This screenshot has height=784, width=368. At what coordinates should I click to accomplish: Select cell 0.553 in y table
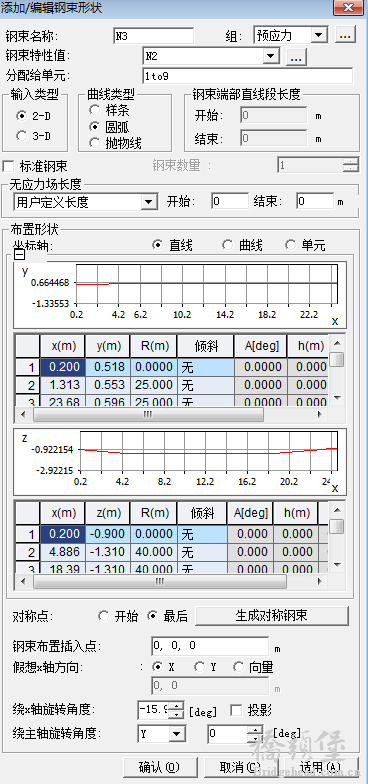pos(108,385)
